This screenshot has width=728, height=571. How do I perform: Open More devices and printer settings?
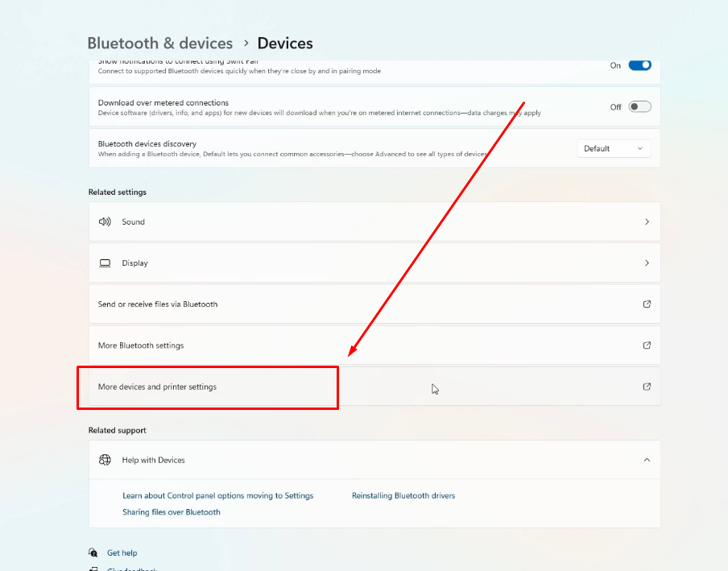[374, 387]
